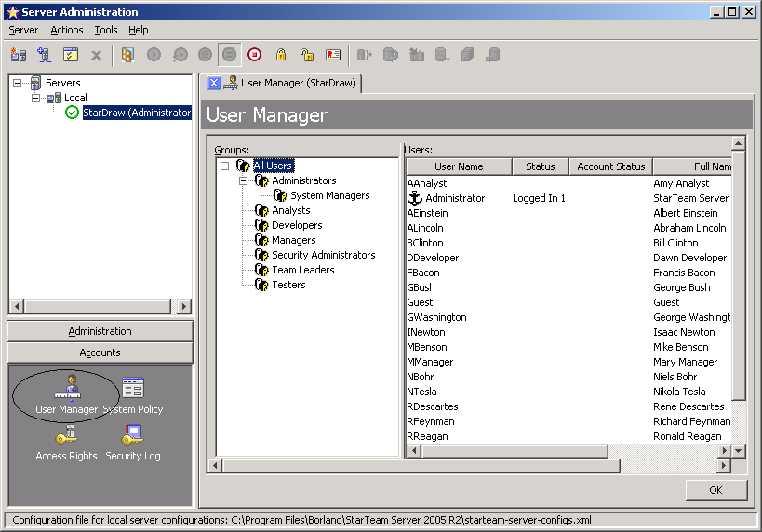Click the grayed database down-arrow toolbar icon

pyautogui.click(x=442, y=55)
